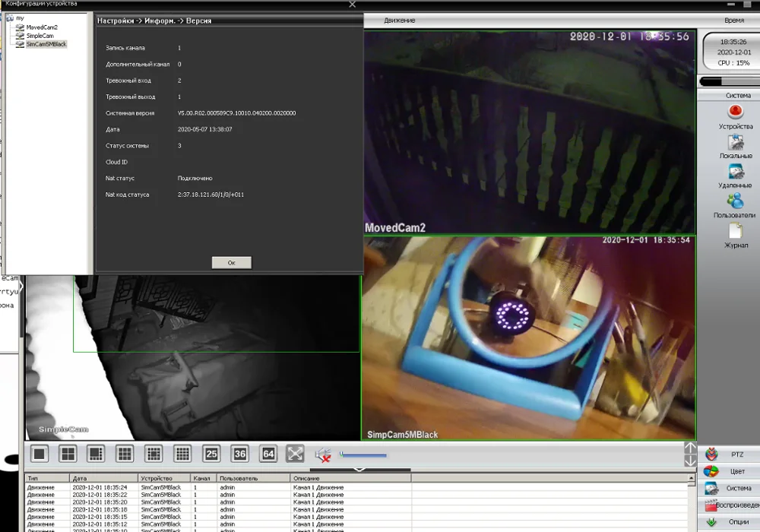760x532 pixels.
Task: Select the SimpCam5MBlack video feed
Action: (529, 338)
